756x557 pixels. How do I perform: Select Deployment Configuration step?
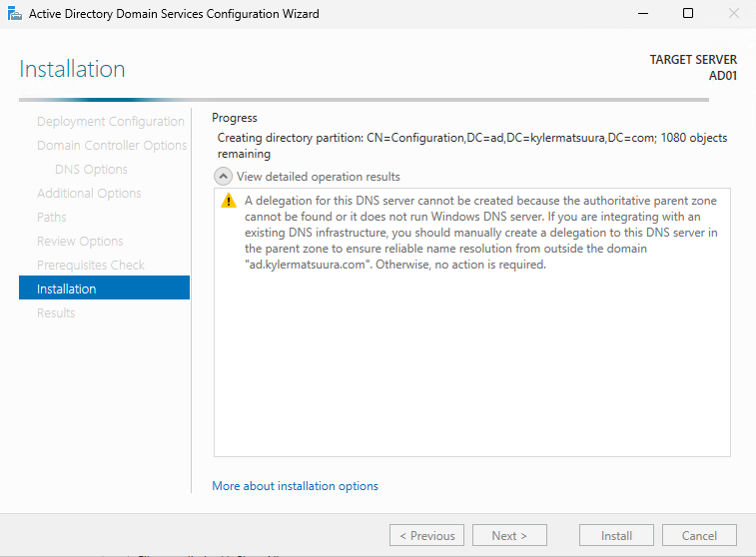(111, 122)
